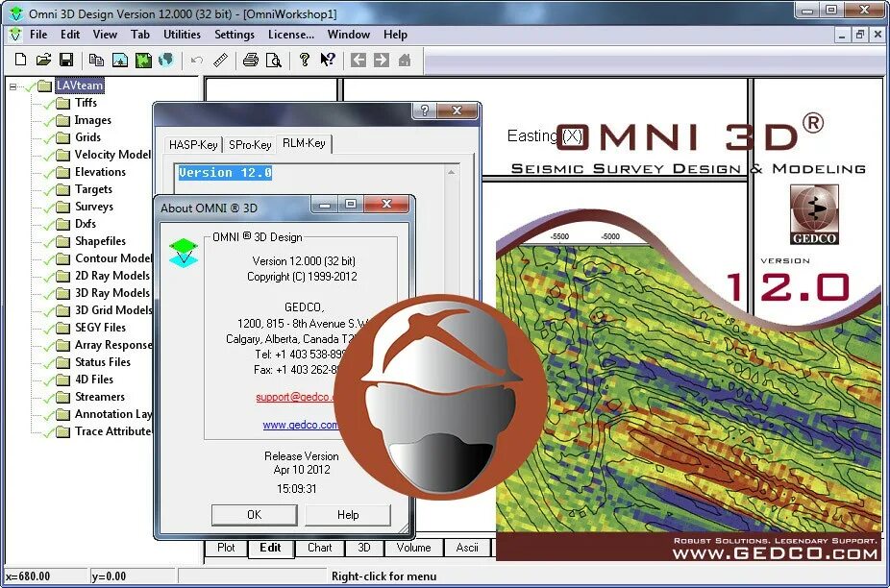Switch to the Volume tab
890x588 pixels.
(x=413, y=548)
